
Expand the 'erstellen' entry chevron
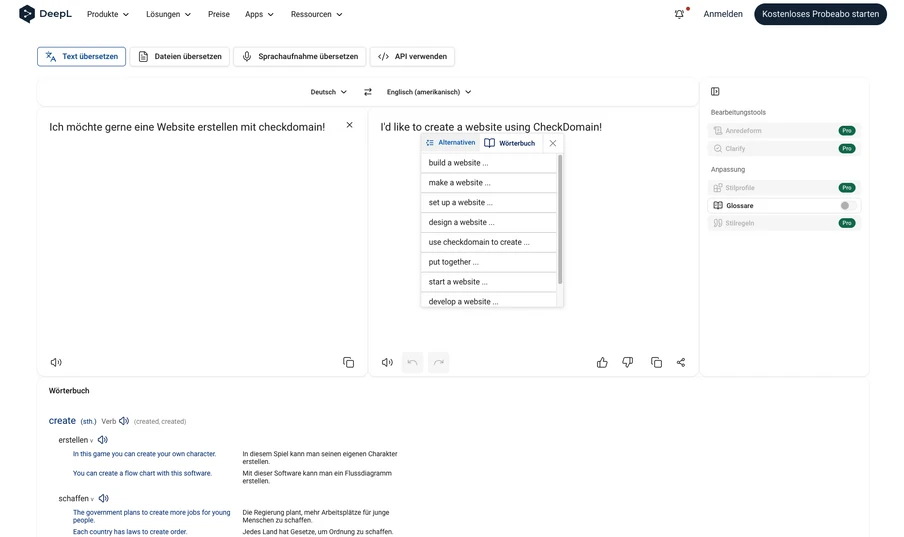(x=91, y=441)
